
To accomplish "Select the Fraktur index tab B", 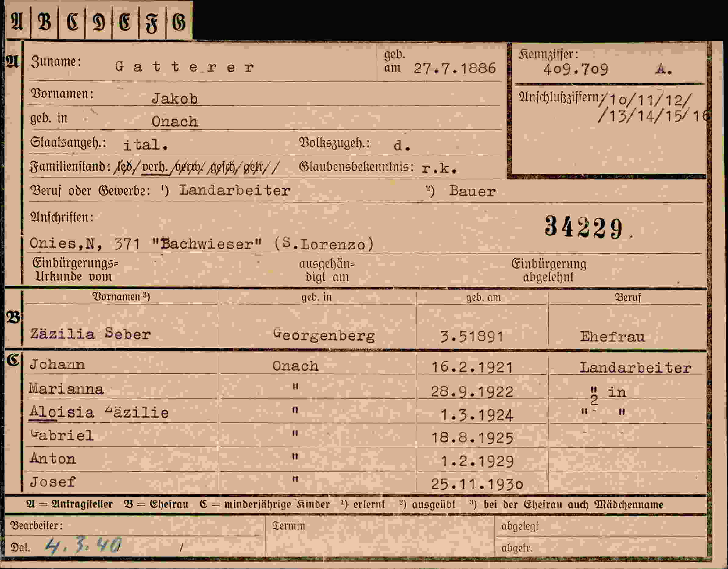I will click(44, 22).
